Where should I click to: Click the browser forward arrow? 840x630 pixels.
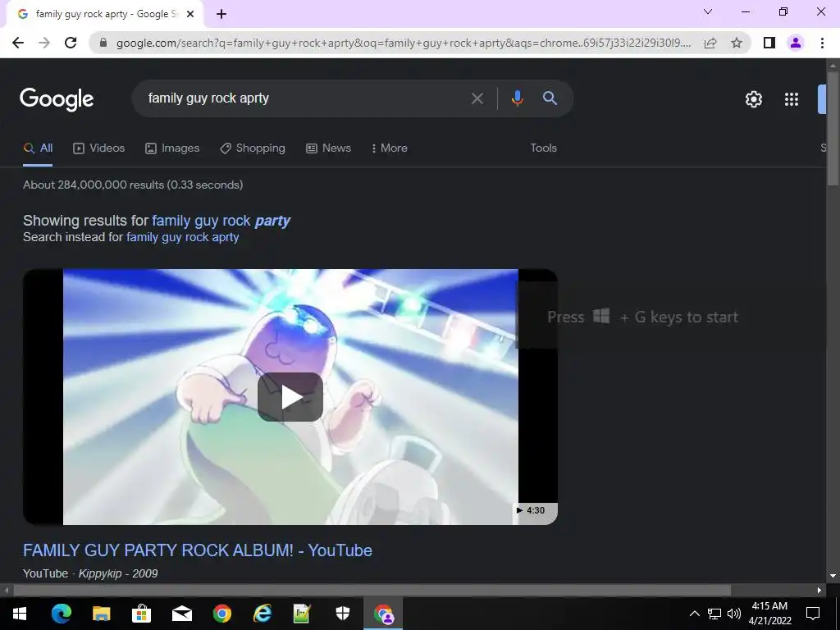pyautogui.click(x=44, y=43)
